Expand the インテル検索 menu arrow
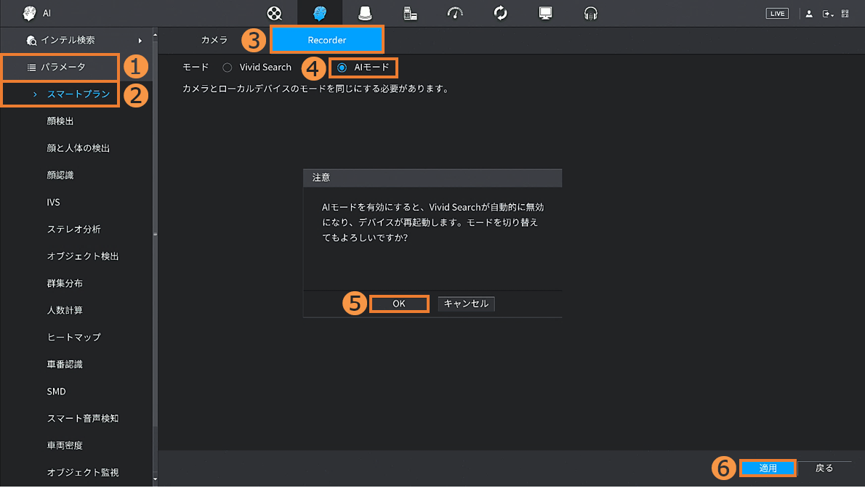 tap(140, 41)
